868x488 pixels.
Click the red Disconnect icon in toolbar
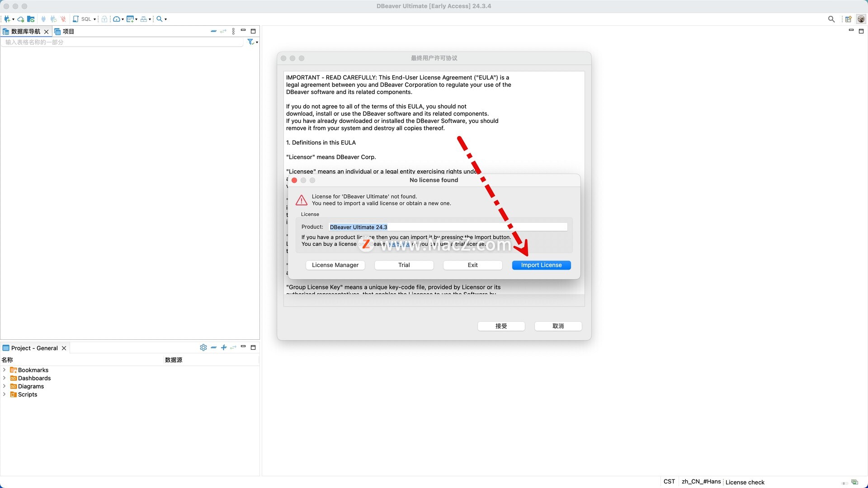point(63,19)
